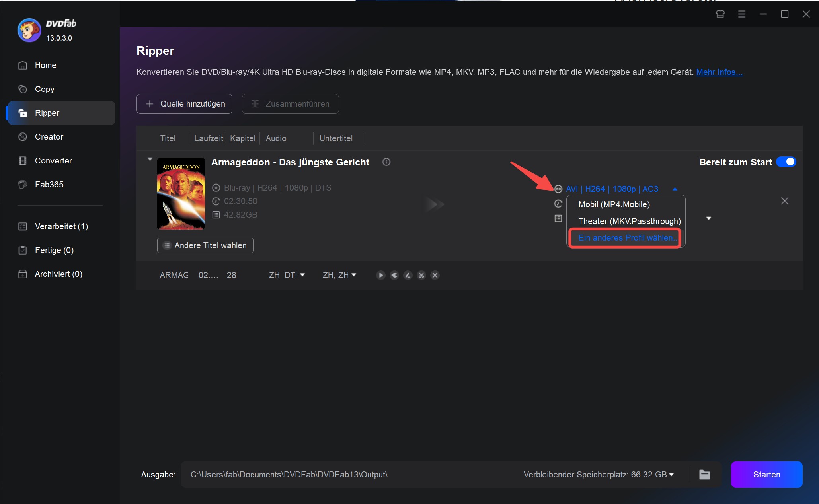Screen dimensions: 819x504
Task: Browse output folder with folder icon
Action: [705, 475]
